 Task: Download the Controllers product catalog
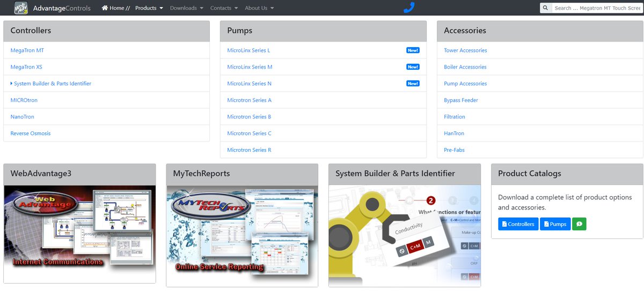click(x=518, y=224)
